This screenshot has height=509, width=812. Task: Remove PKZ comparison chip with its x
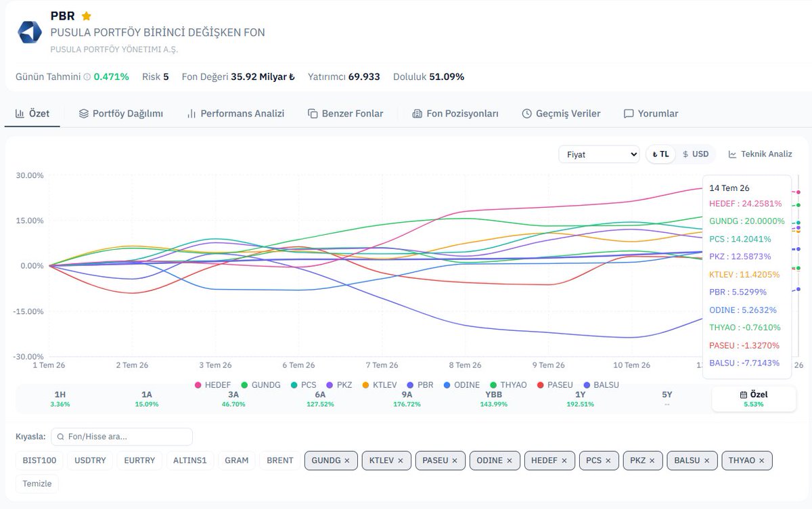[x=652, y=460]
